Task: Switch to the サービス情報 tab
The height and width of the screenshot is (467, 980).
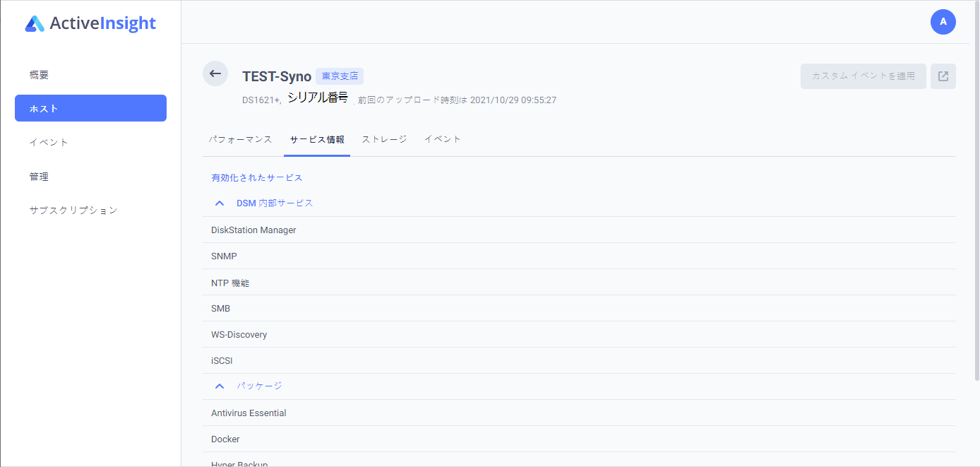Action: 317,139
